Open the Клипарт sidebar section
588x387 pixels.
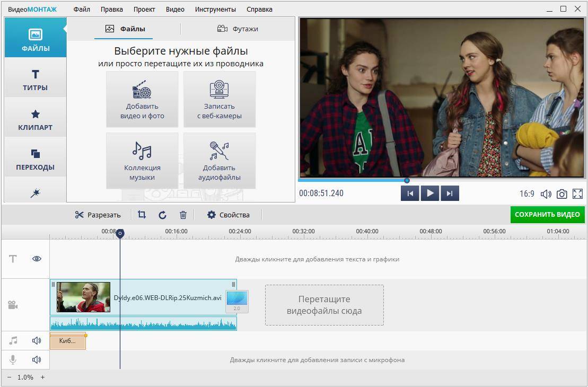coord(35,117)
